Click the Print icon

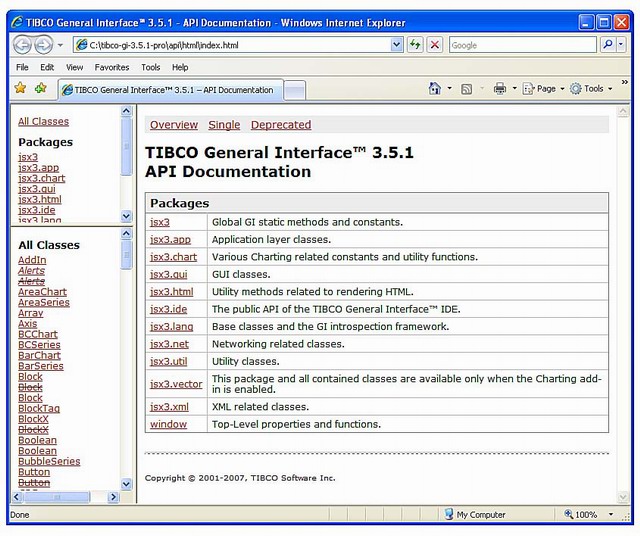(x=500, y=89)
